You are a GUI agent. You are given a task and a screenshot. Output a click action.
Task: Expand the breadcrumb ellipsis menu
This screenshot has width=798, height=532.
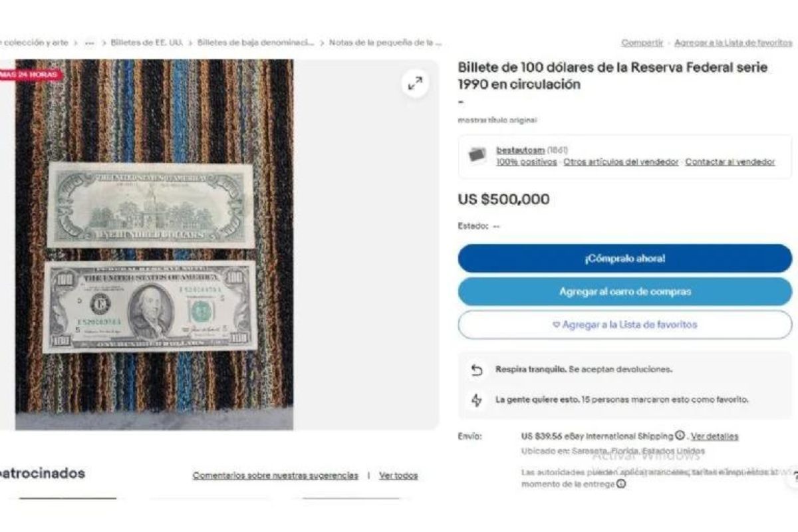(x=90, y=43)
